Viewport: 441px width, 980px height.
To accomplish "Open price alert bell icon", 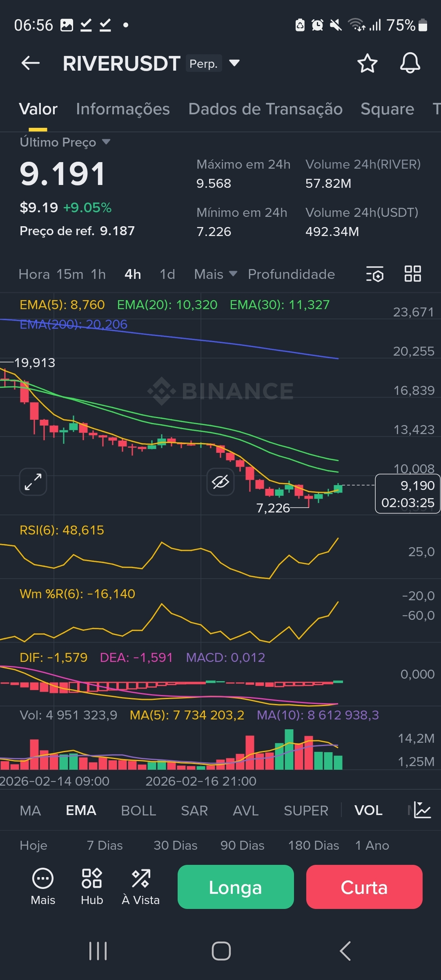I will 410,63.
